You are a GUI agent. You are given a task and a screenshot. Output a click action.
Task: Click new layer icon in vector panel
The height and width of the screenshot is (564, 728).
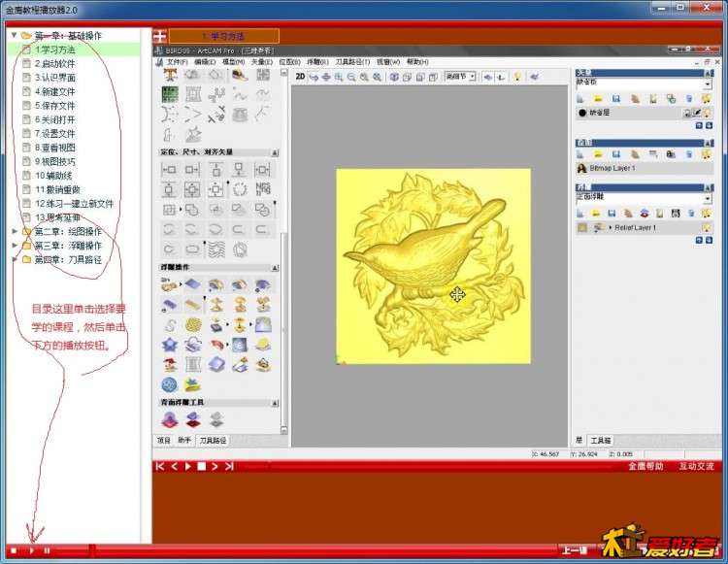[580, 98]
